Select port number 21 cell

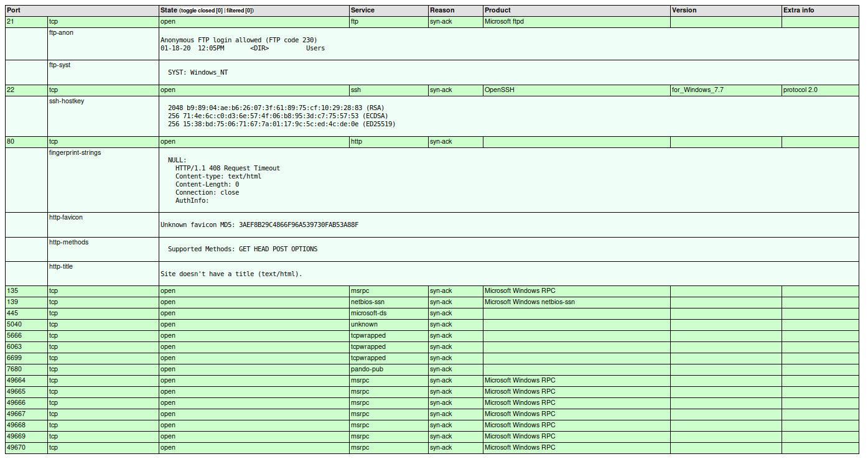pos(26,22)
